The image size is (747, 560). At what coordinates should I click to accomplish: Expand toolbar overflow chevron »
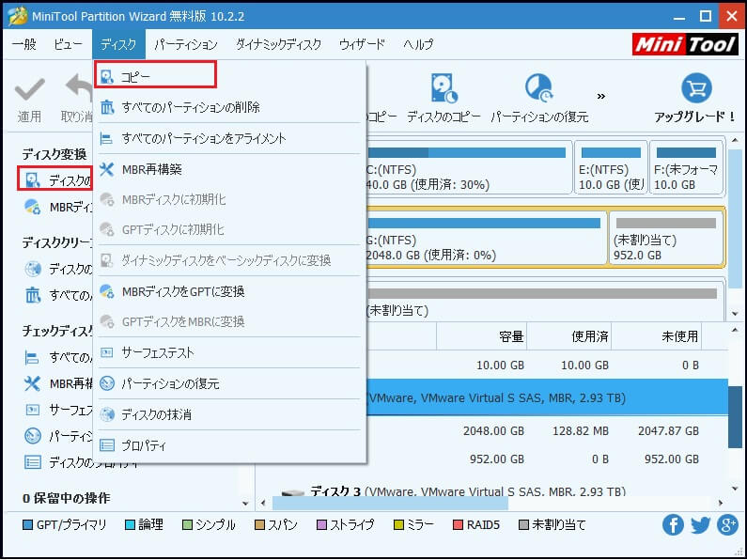(601, 96)
